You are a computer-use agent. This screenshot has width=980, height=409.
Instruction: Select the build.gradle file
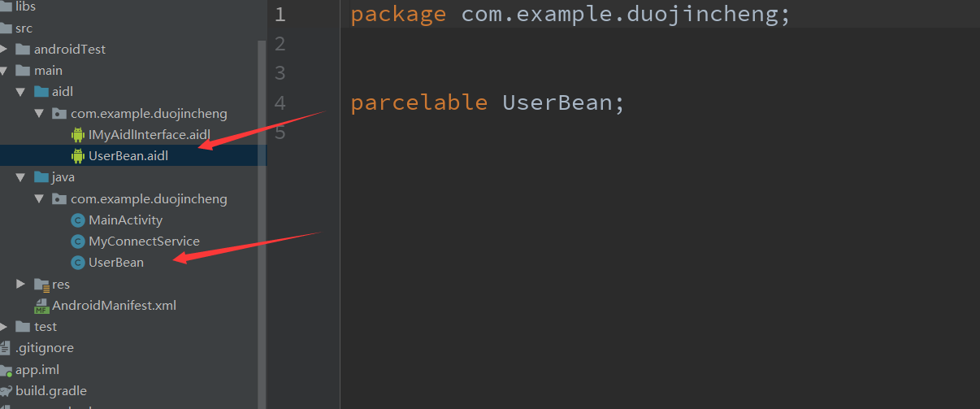pos(50,391)
